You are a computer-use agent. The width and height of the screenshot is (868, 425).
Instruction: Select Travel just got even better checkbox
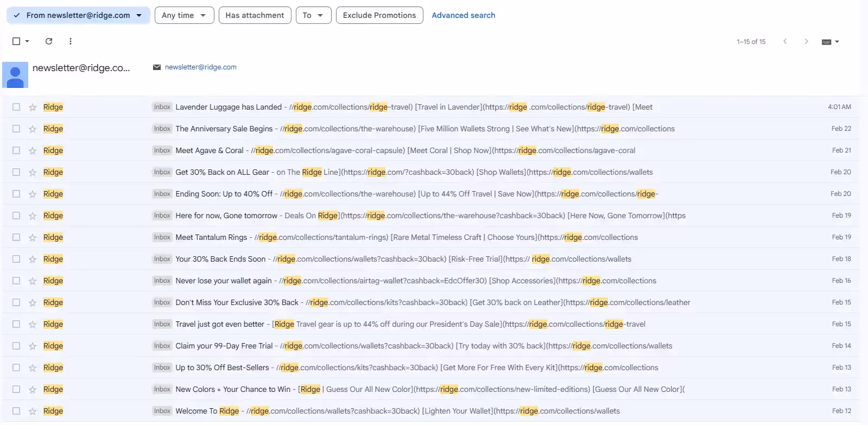click(16, 324)
